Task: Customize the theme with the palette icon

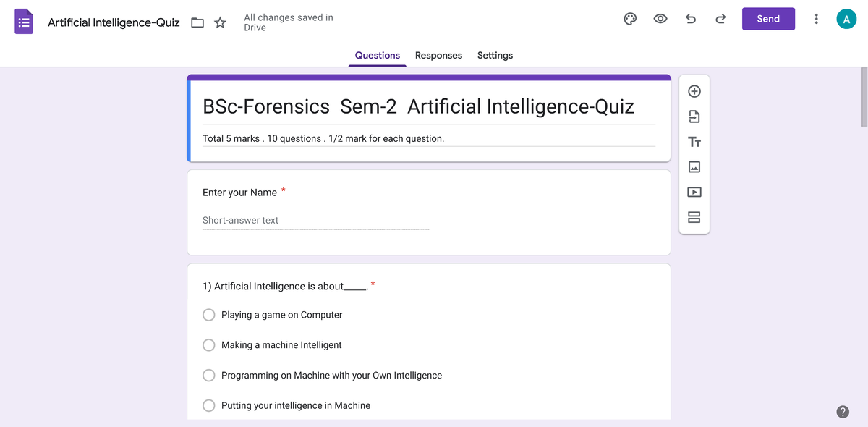Action: point(629,19)
